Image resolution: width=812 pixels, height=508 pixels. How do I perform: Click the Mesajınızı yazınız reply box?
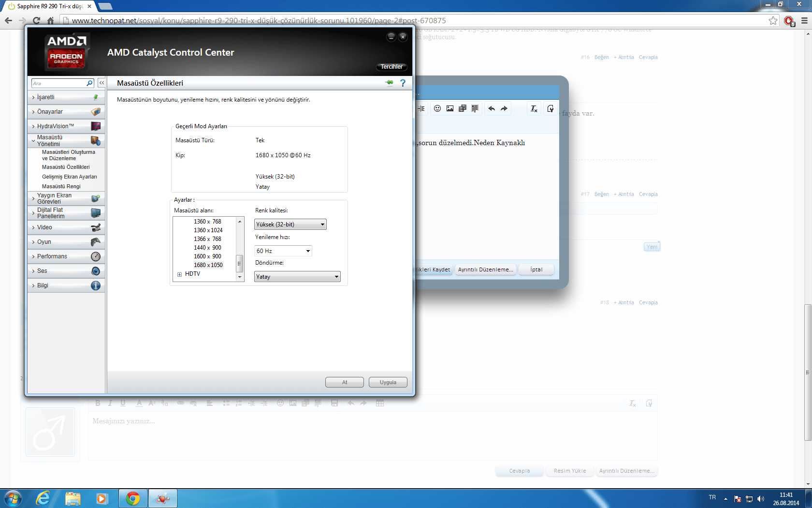[373, 436]
